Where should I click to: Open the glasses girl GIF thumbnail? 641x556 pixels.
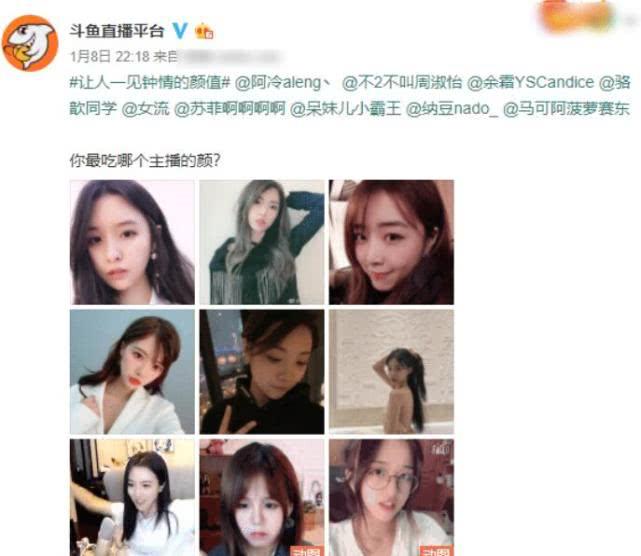click(x=391, y=498)
